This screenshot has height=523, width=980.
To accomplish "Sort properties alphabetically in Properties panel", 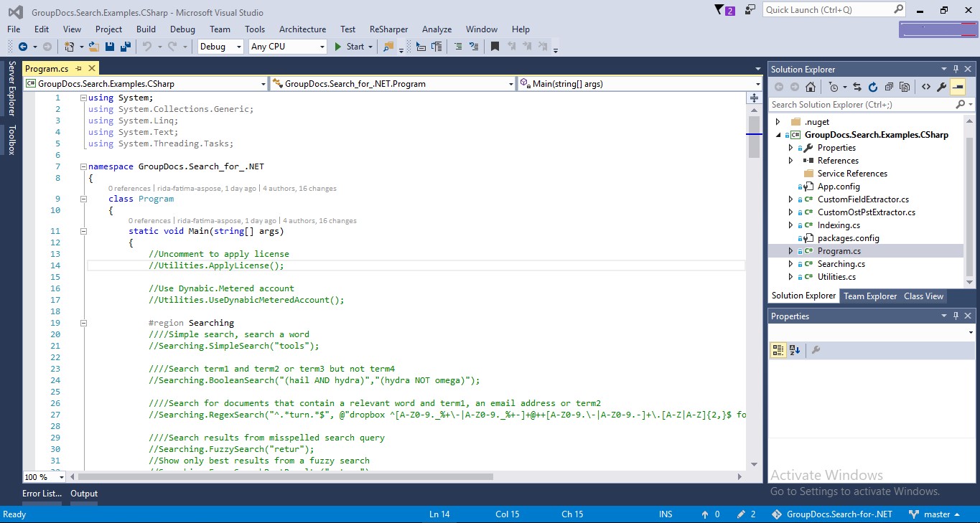I will point(795,350).
